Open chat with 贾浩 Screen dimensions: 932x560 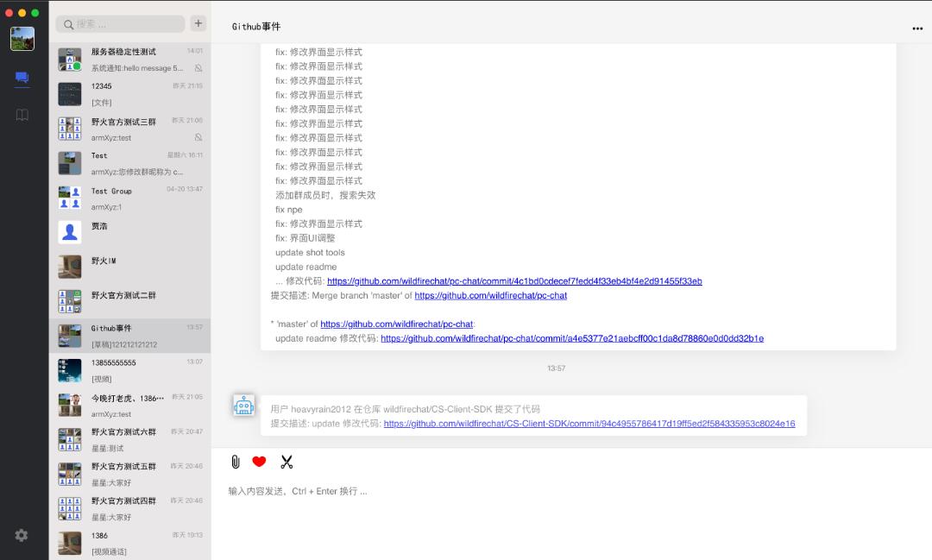pos(129,232)
